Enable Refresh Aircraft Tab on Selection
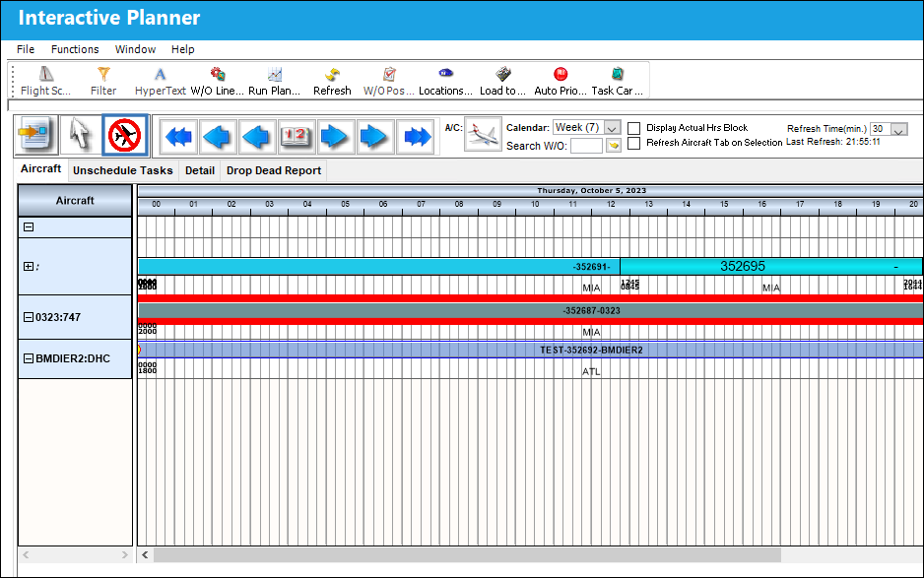 pyautogui.click(x=634, y=143)
